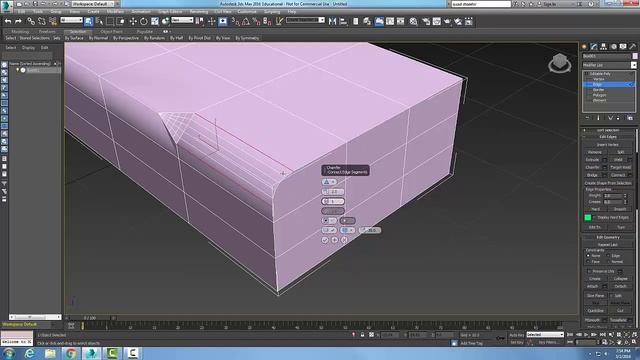The height and width of the screenshot is (360, 640).
Task: Select the Face constraint radio button
Action: 588,262
